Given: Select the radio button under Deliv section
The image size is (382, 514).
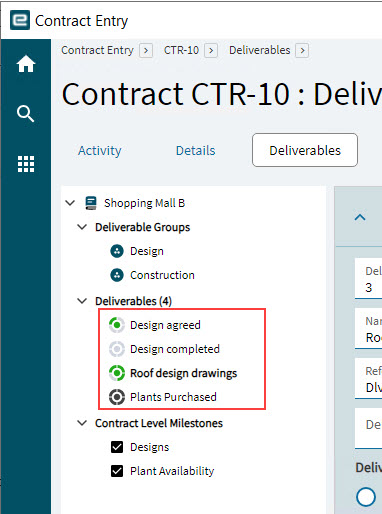Looking at the screenshot, I should click(x=366, y=497).
